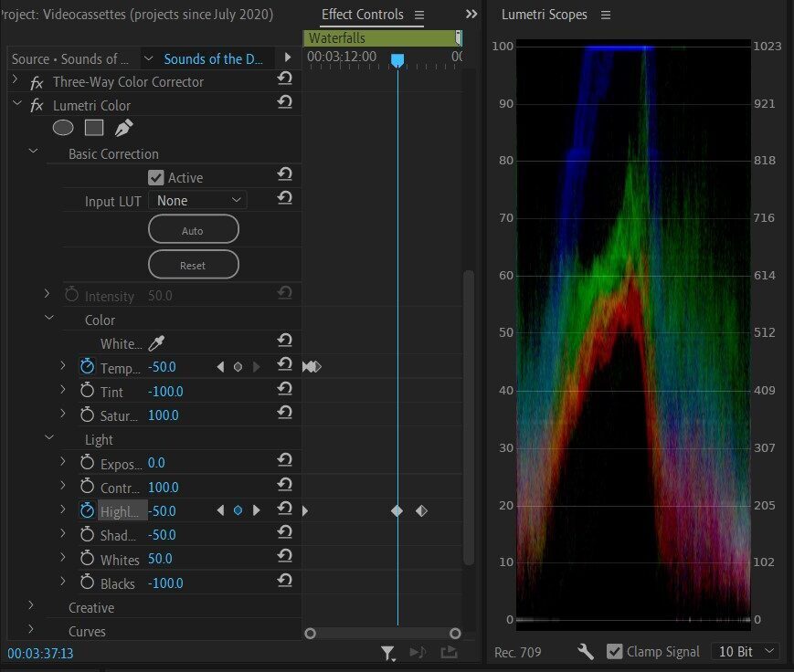Click the export/share icon in Effect Controls
The height and width of the screenshot is (672, 794).
click(x=449, y=652)
